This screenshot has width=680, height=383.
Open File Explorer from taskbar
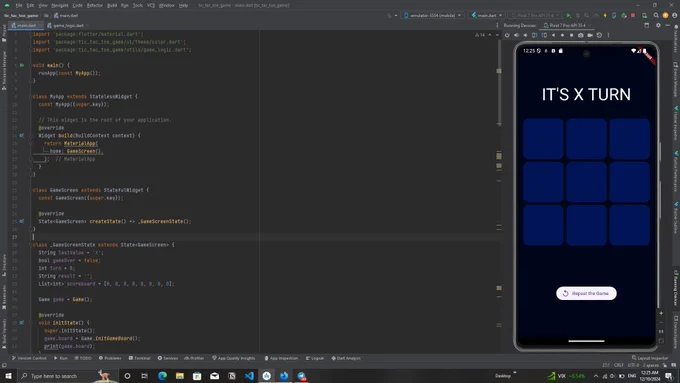tap(180, 376)
